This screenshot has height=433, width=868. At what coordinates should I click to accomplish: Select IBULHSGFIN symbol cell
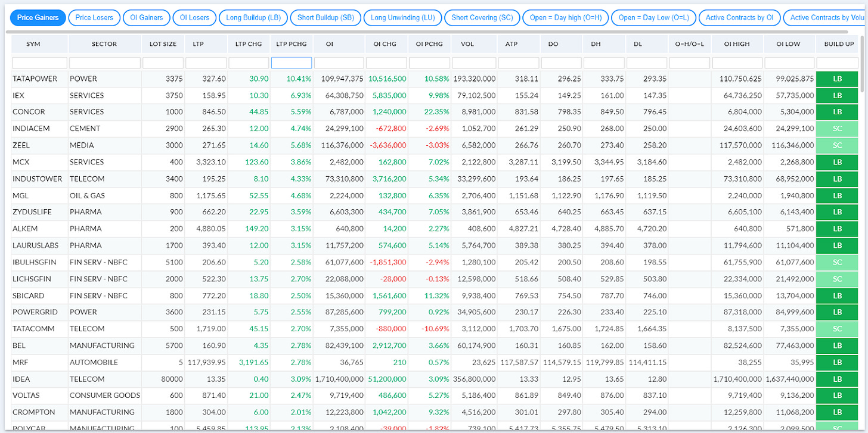[39, 262]
